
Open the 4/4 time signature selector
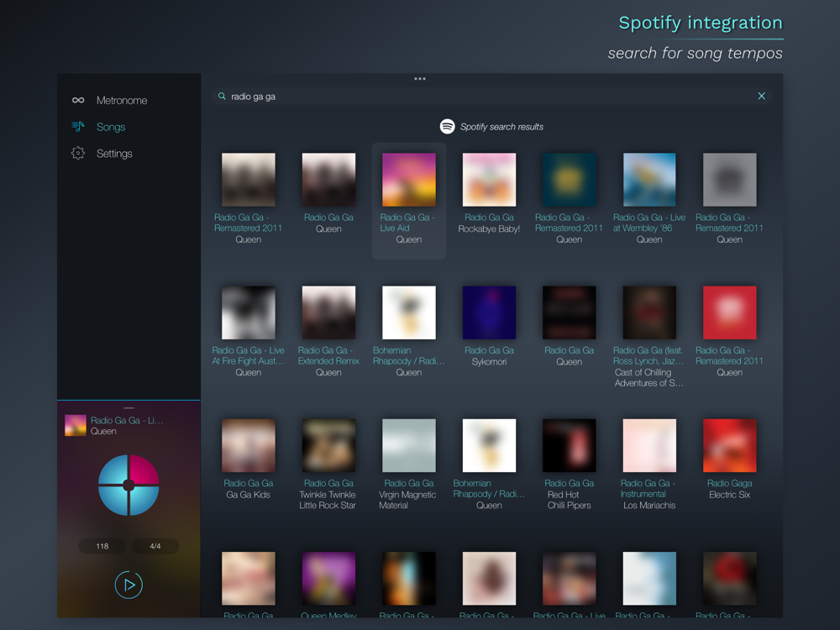(155, 546)
